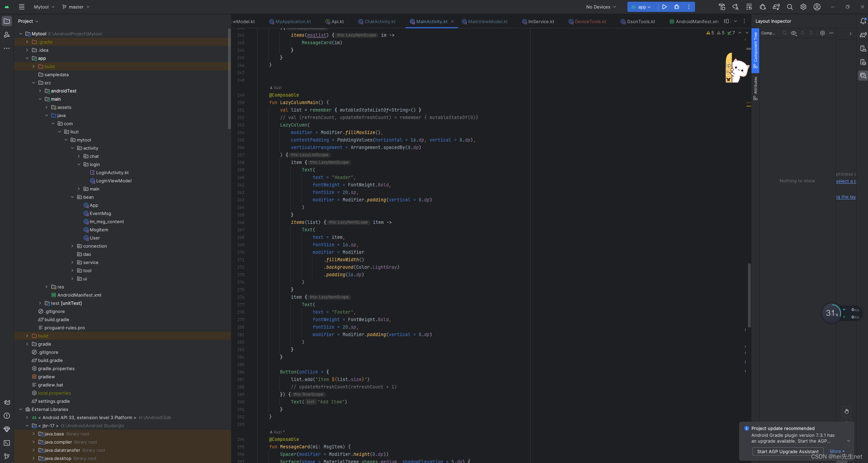Screen dimensions: 868x463
Task: Start debugging with the bug icon
Action: click(676, 7)
